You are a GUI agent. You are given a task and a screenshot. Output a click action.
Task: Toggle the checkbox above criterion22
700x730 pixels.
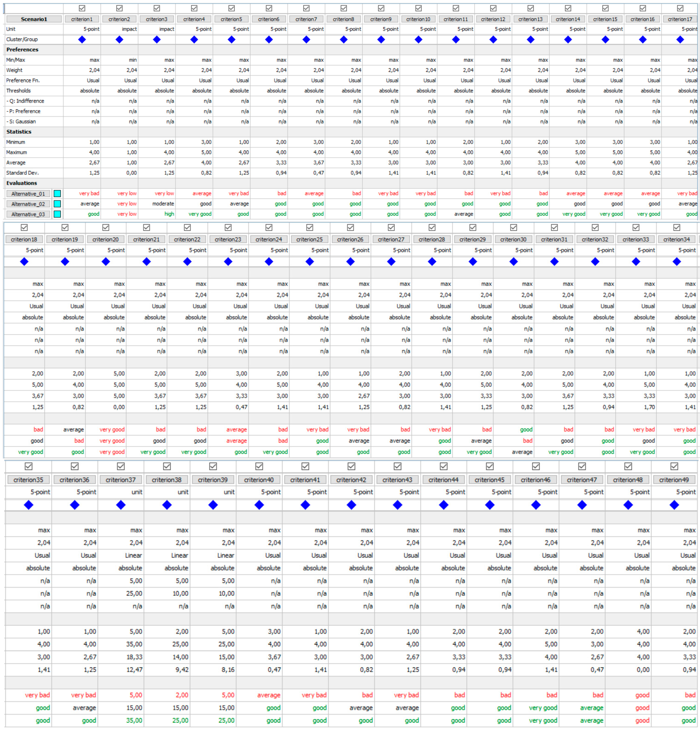coord(187,228)
